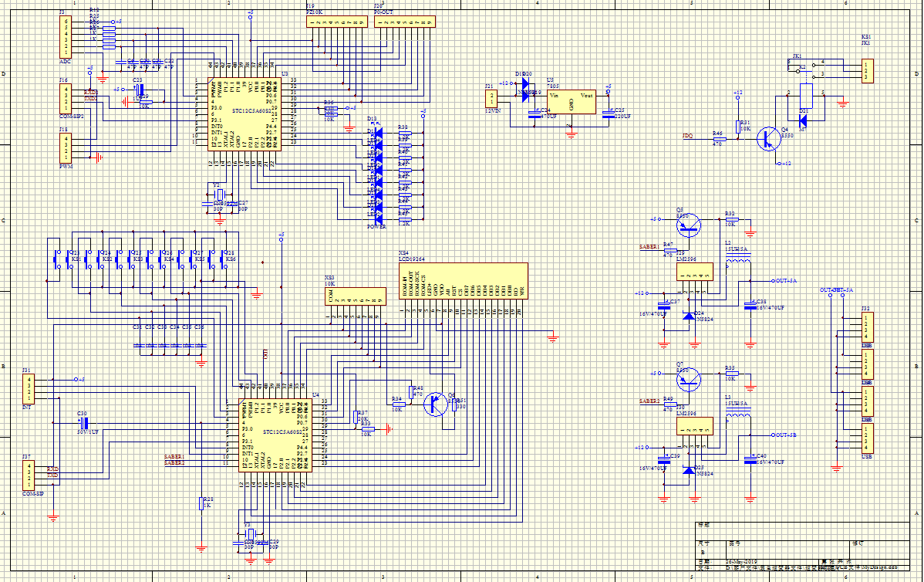Image resolution: width=924 pixels, height=582 pixels.
Task: Click the Q5 transistor near SABER1
Action: 689,225
